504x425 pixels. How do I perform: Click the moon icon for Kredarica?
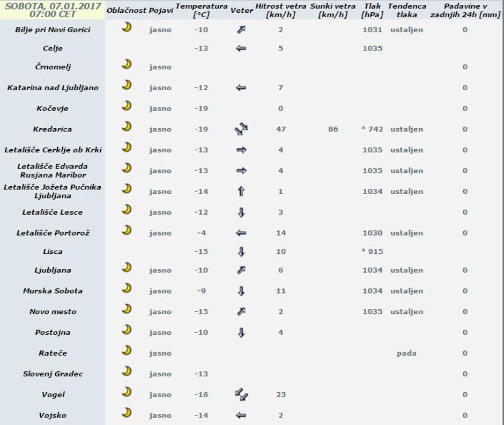point(127,127)
